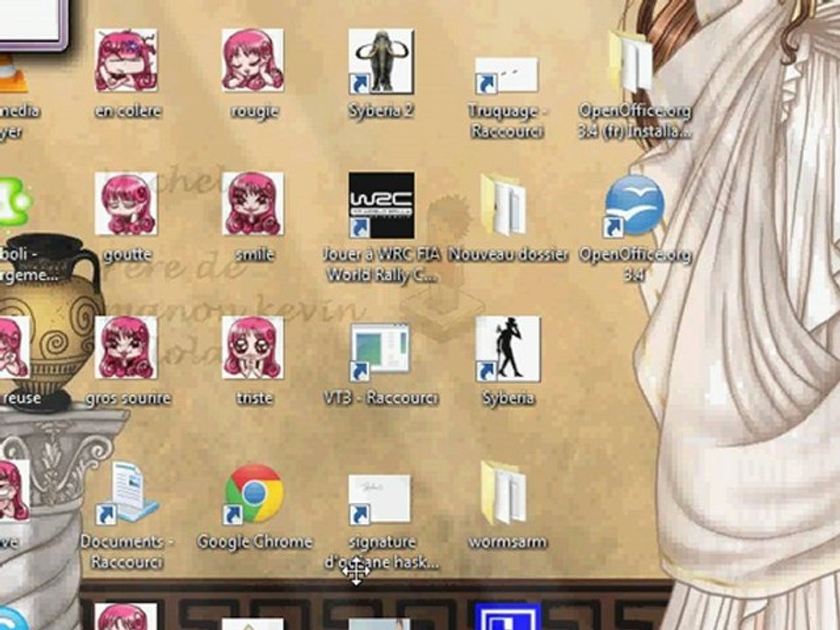Image resolution: width=840 pixels, height=630 pixels.
Task: Click the 'Google Chrome' label text
Action: [255, 542]
